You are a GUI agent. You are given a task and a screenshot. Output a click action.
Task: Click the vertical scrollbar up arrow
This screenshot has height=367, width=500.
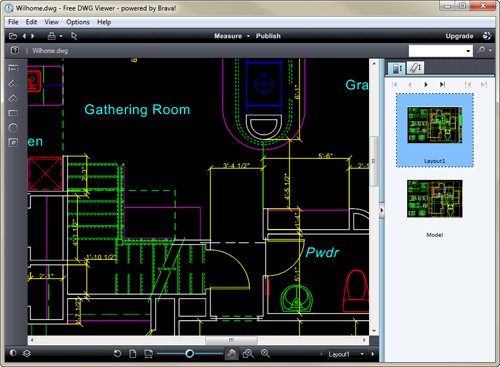tap(374, 64)
